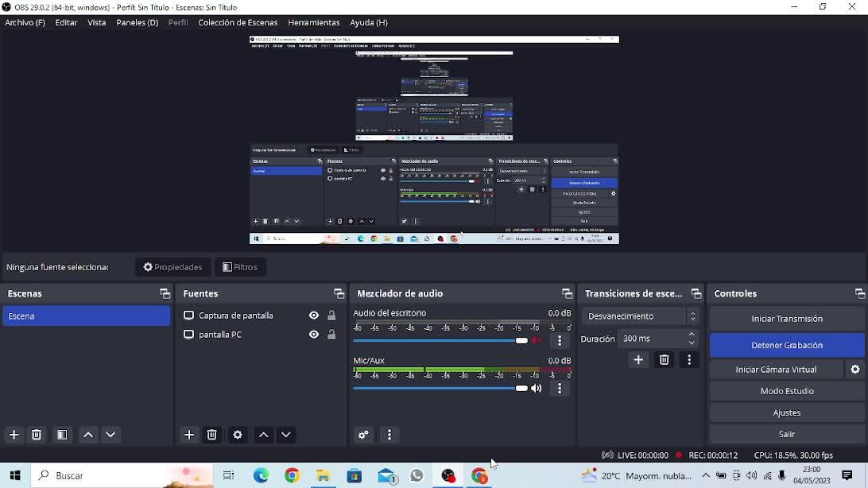Undock the Controles panel

pos(860,294)
